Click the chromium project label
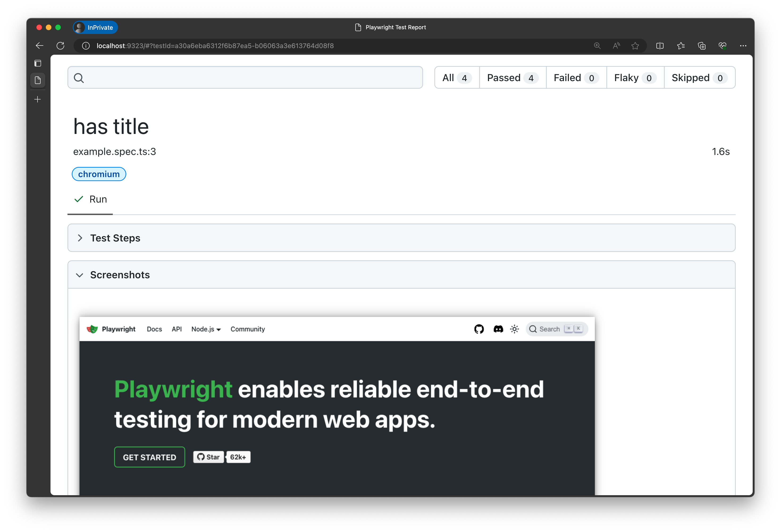 (99, 174)
